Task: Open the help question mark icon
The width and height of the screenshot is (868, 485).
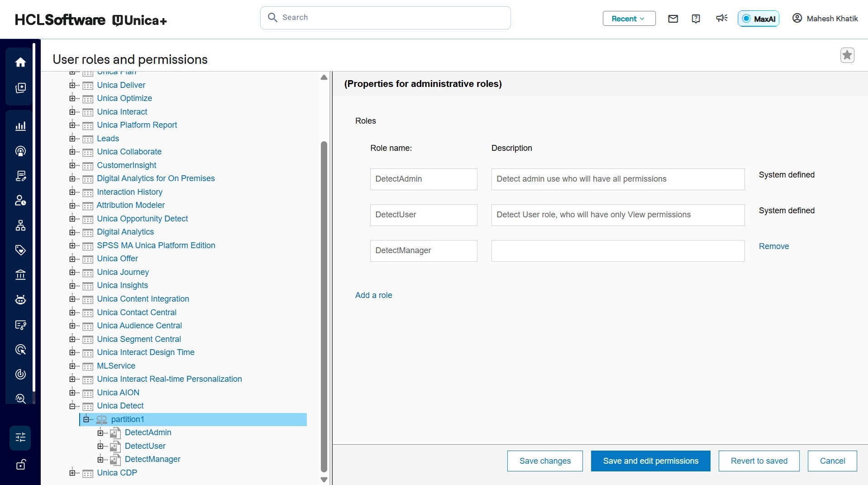Action: [696, 19]
